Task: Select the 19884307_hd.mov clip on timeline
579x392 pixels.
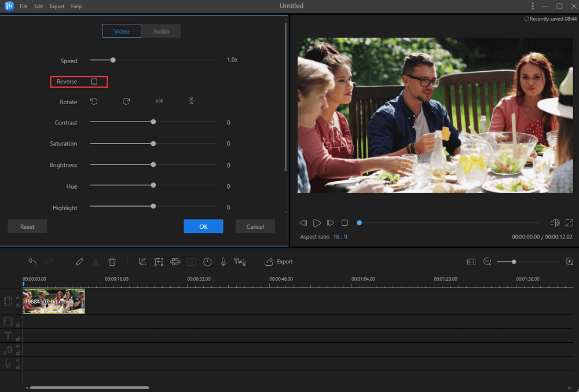Action: click(54, 301)
